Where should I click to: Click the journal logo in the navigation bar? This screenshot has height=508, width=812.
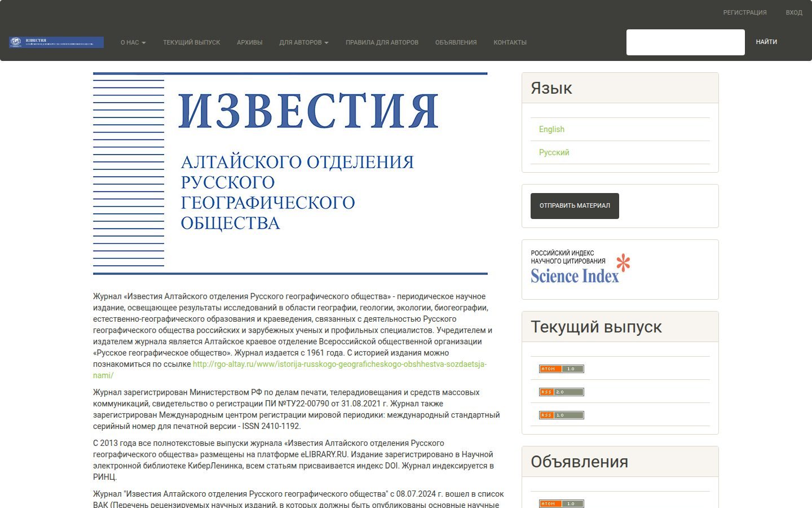click(x=56, y=42)
